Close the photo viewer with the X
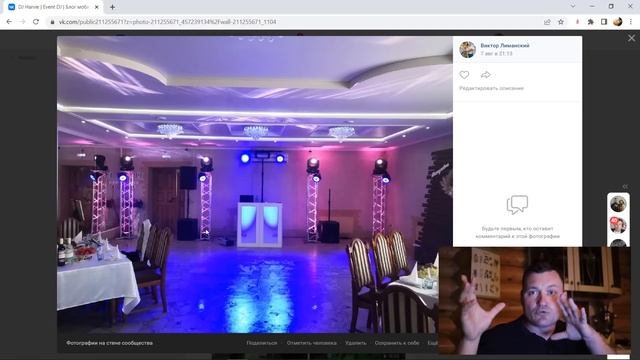Image resolution: width=640 pixels, height=360 pixels. click(x=631, y=38)
